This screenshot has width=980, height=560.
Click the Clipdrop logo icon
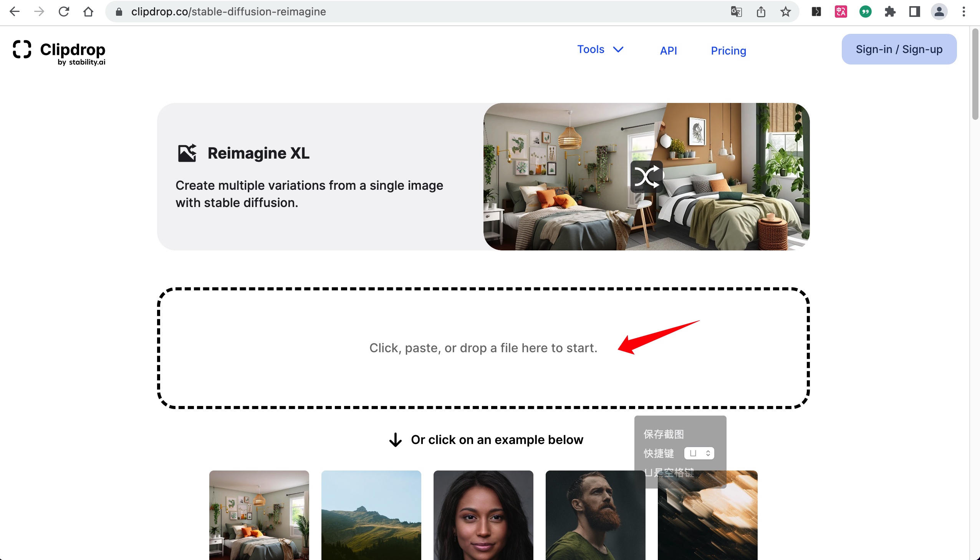click(x=22, y=49)
